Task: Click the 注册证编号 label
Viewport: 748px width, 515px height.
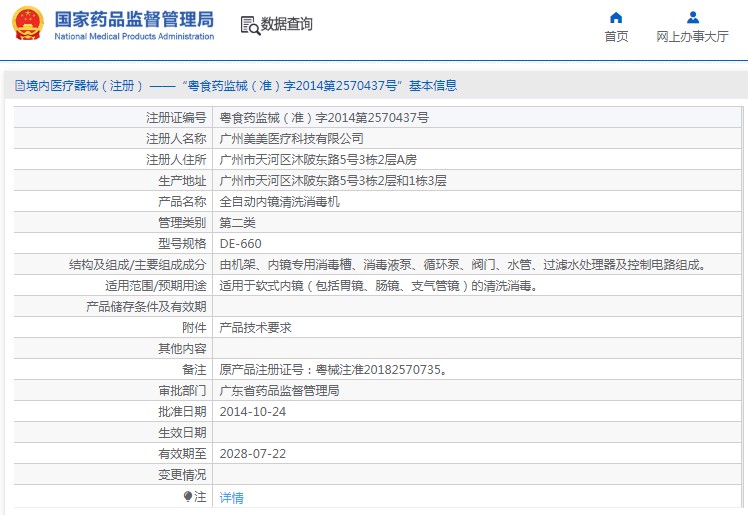Action: pyautogui.click(x=176, y=118)
